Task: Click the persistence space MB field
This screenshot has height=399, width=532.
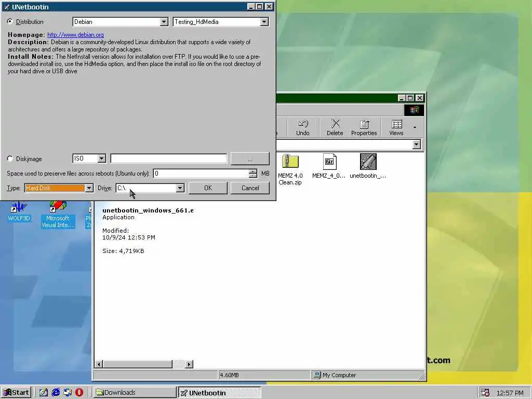Action: point(202,174)
